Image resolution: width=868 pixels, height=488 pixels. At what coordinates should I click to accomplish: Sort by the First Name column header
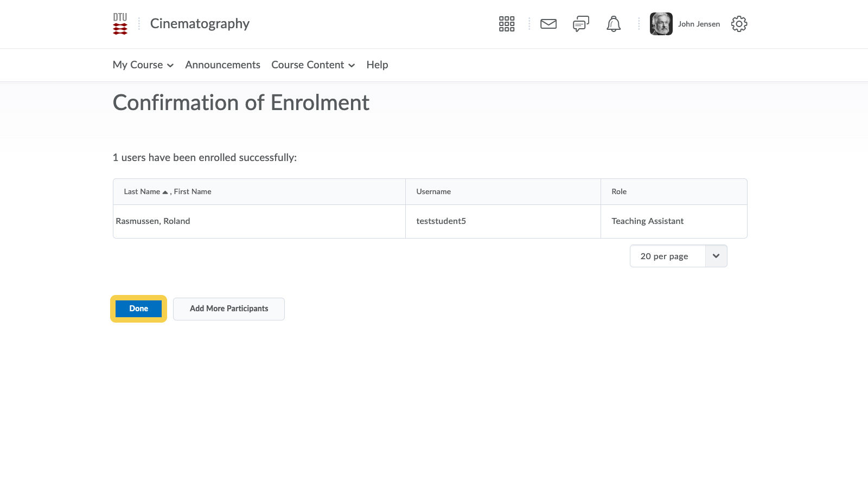pos(193,192)
